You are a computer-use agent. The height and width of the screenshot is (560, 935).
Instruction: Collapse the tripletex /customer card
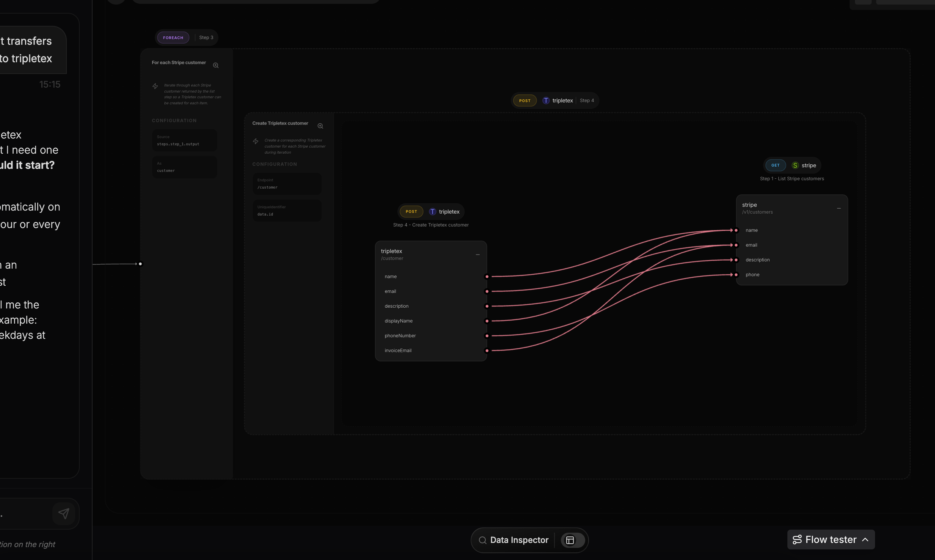478,255
